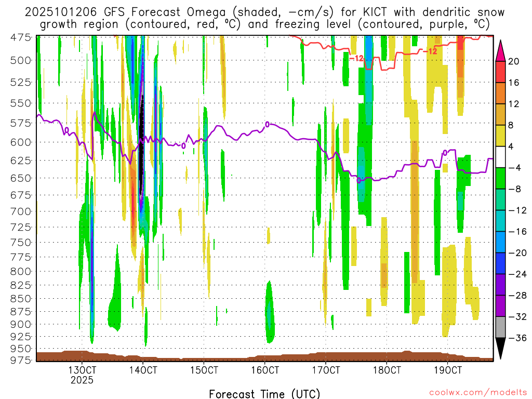The image size is (532, 399).
Task: Select the 600 pressure level label
Action: point(21,142)
